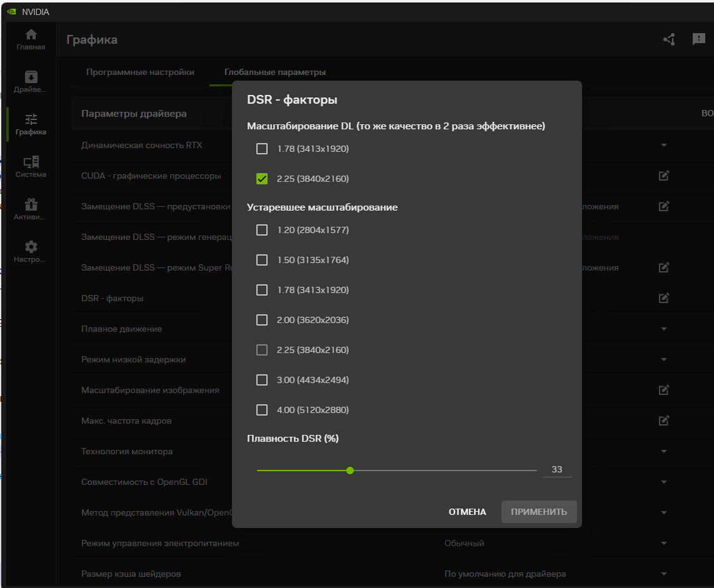Expand Динамическая сочность RTX dropdown arrow
This screenshot has height=588, width=714.
(x=664, y=145)
